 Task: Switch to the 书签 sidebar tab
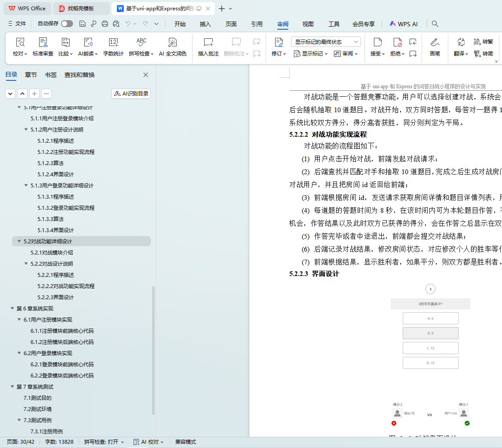coord(51,75)
